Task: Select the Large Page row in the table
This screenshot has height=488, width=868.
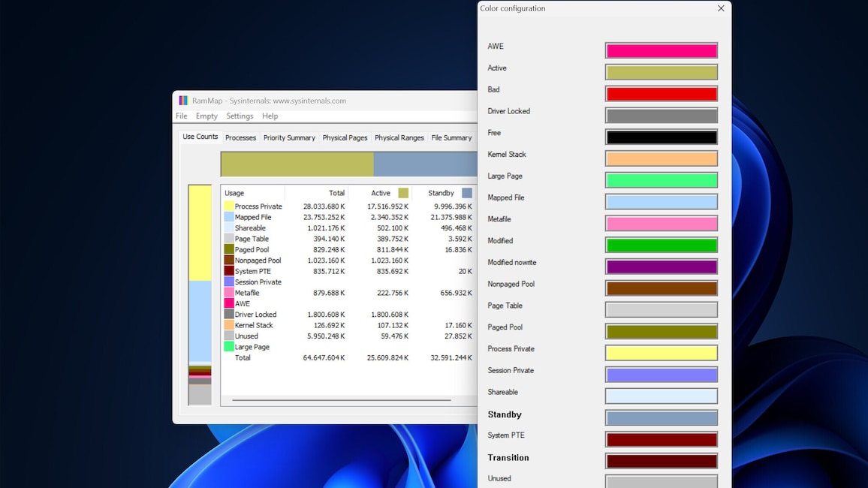Action: (348, 347)
